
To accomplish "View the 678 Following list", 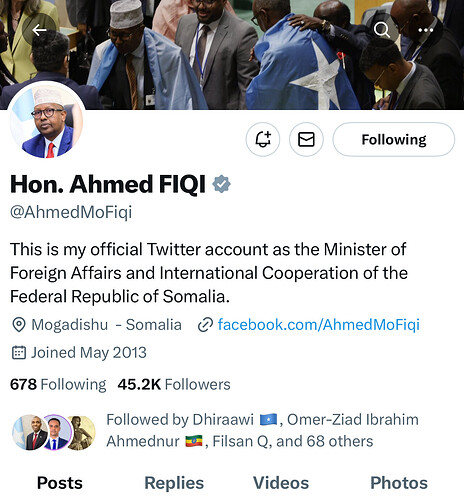I will (58, 384).
